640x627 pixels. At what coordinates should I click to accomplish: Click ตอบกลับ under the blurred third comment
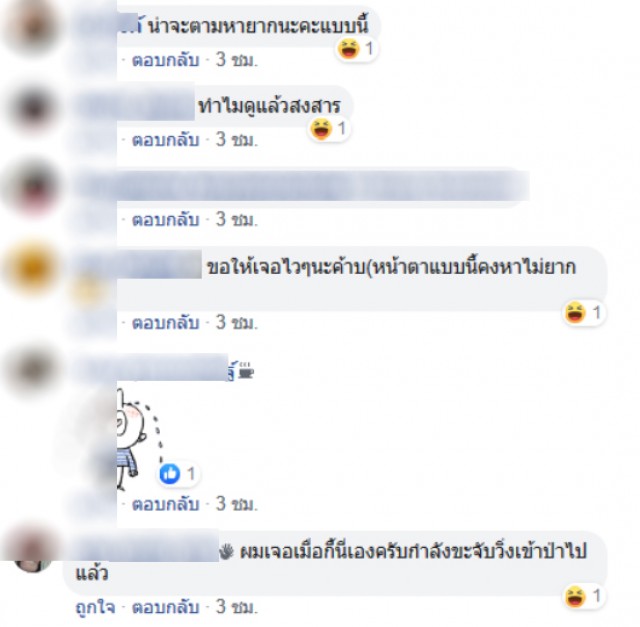(165, 220)
